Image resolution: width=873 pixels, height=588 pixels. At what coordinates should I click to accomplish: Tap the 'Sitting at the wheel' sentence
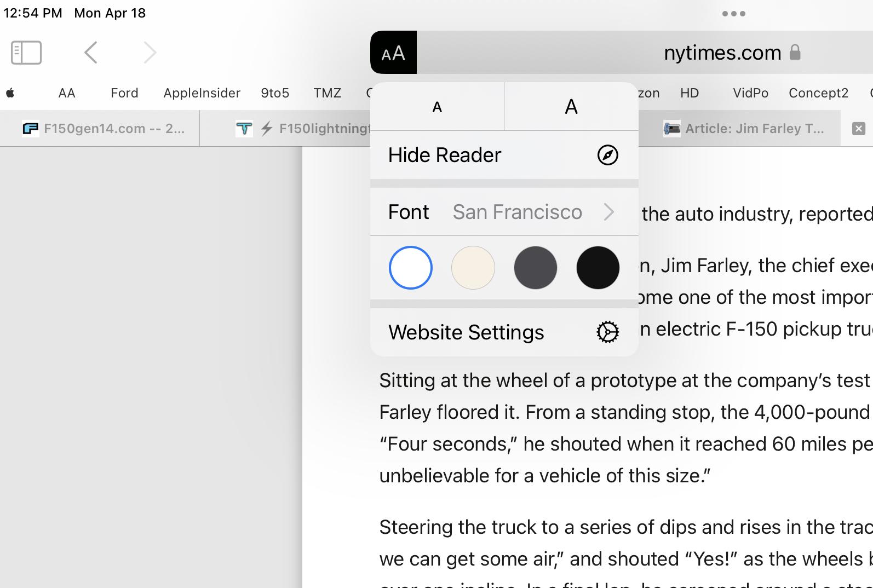pyautogui.click(x=626, y=381)
